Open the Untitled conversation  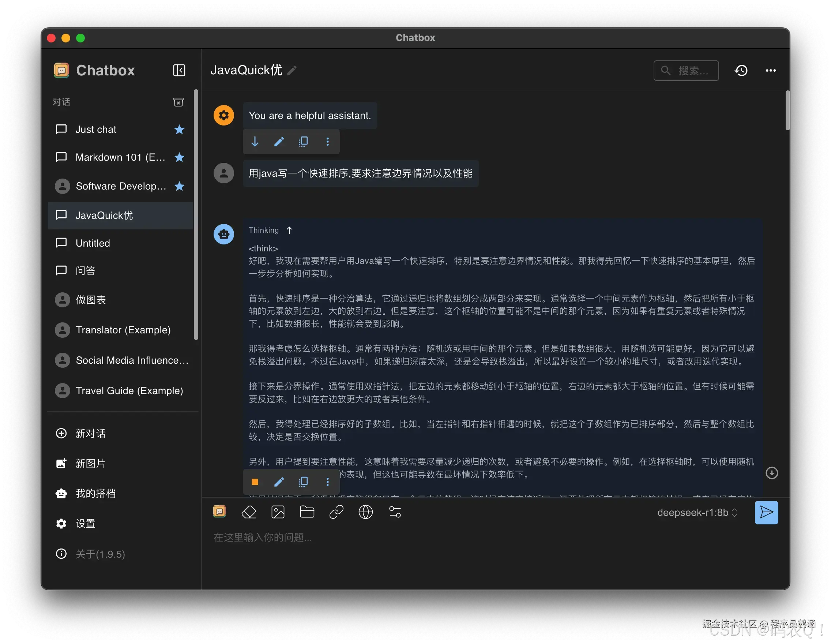tap(93, 243)
